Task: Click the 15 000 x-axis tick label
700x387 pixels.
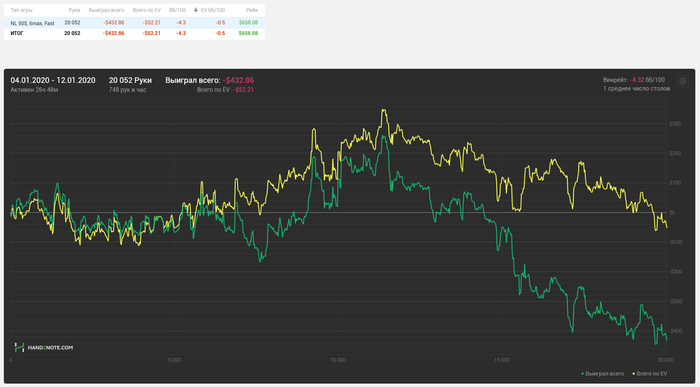Action: pyautogui.click(x=501, y=360)
